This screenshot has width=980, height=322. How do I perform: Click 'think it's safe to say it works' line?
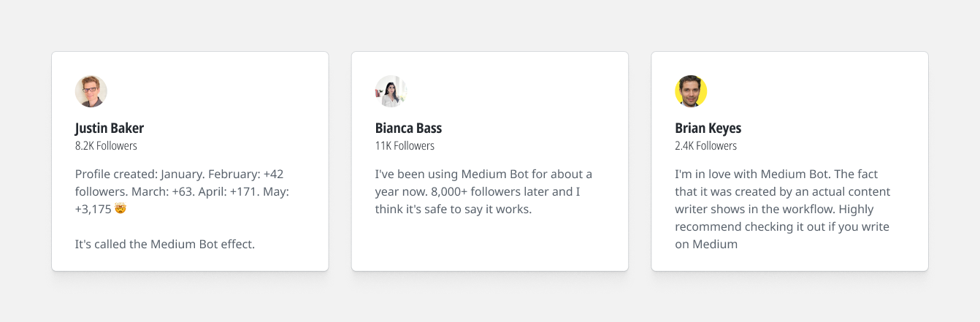(x=453, y=210)
